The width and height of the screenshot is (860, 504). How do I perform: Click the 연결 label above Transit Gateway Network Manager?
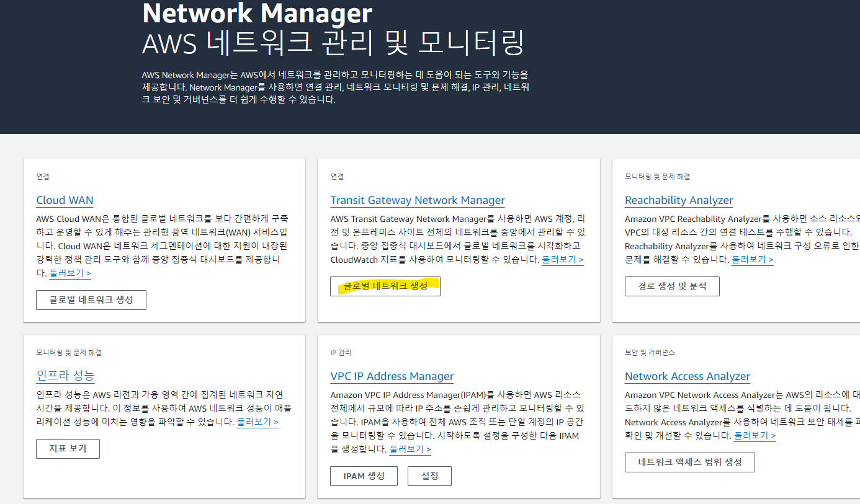[x=337, y=177]
